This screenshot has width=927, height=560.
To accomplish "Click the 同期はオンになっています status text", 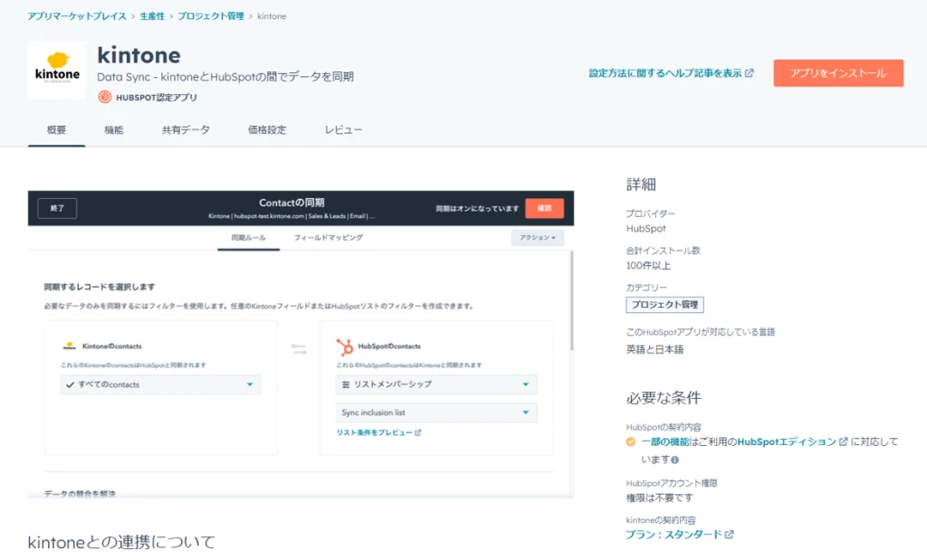I will point(477,208).
